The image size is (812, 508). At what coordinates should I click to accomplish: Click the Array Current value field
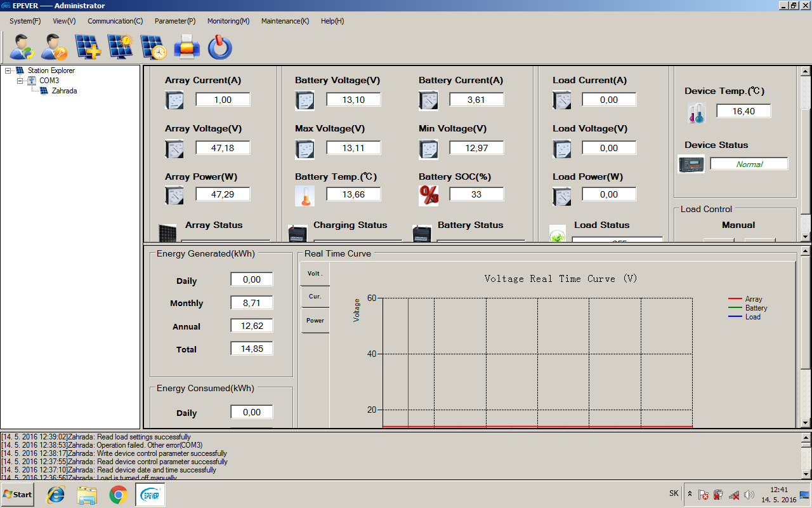[x=223, y=100]
